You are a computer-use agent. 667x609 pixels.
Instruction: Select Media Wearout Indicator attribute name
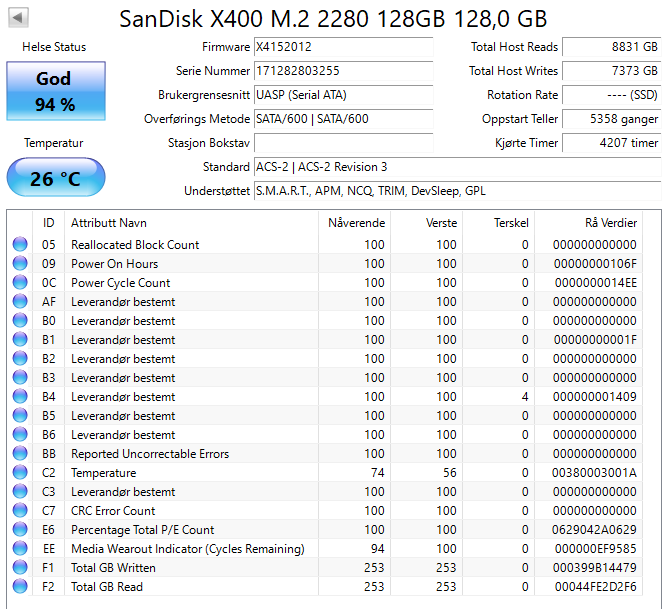(188, 549)
